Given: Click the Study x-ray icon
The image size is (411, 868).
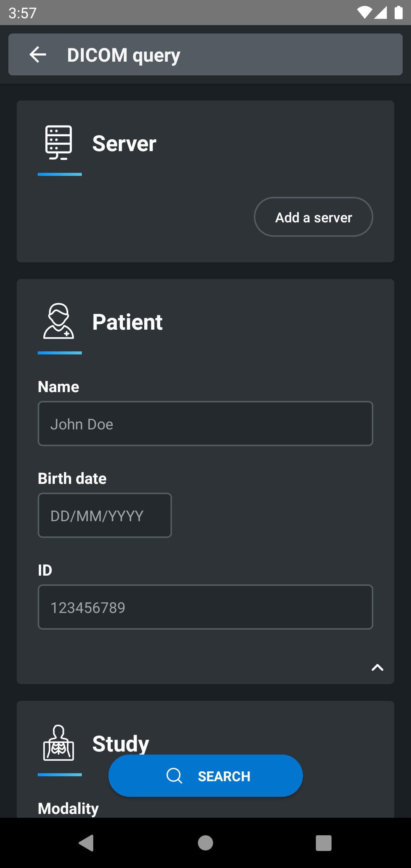Looking at the screenshot, I should tap(59, 743).
